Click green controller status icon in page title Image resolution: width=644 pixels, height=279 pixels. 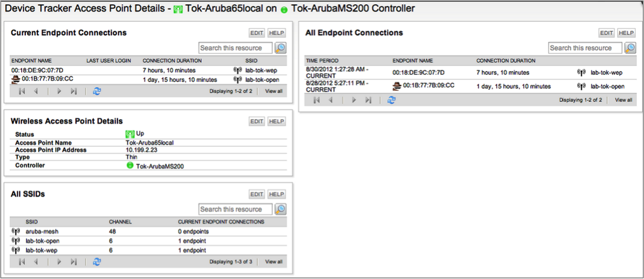click(x=283, y=10)
